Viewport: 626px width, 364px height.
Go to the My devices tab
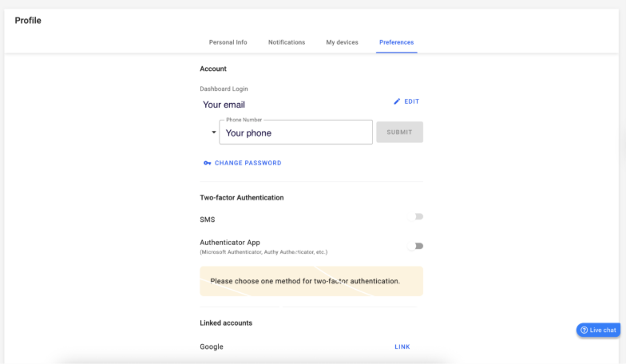pos(342,42)
